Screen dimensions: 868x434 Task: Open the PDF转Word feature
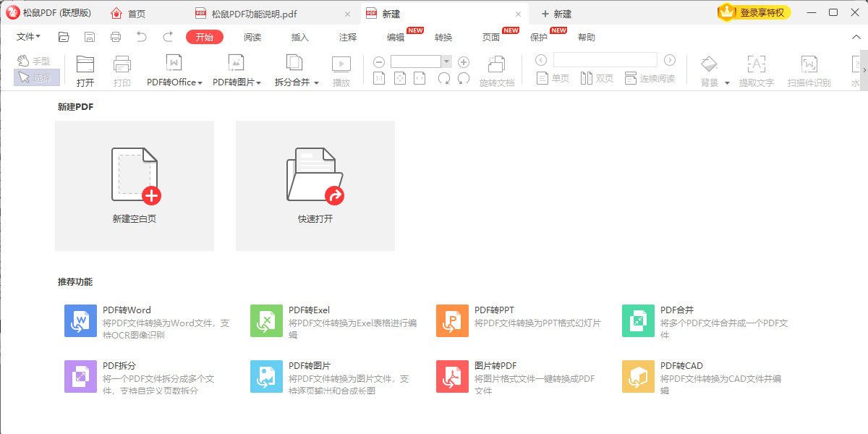pyautogui.click(x=148, y=321)
